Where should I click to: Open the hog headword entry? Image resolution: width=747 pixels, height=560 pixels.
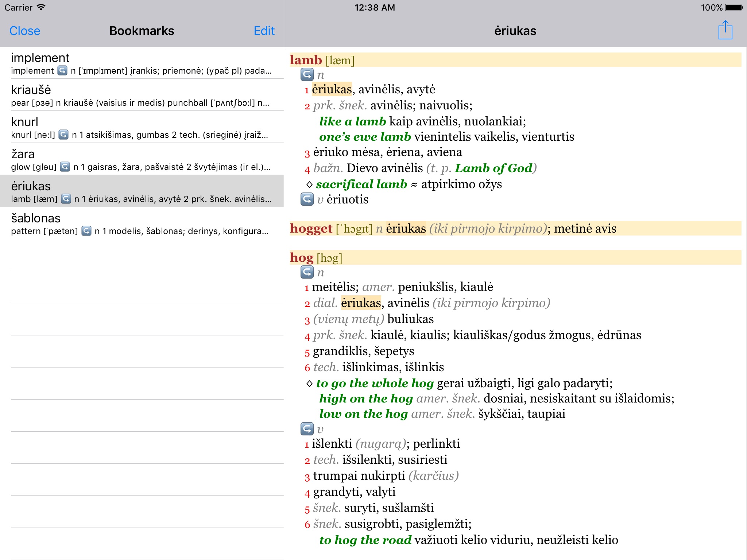302,257
